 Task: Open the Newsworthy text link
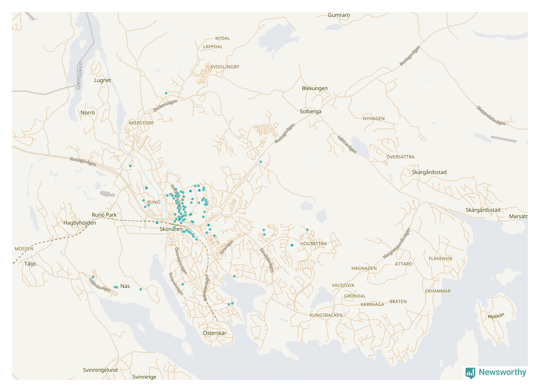(502, 372)
